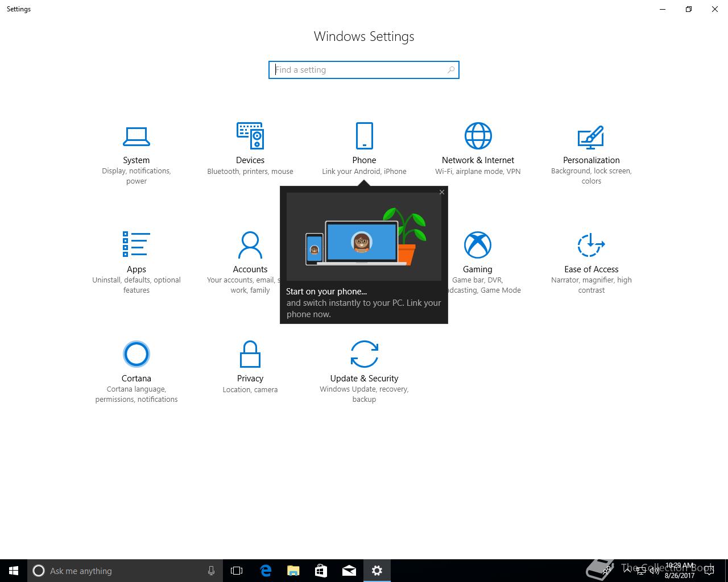Screen dimensions: 728x582
Task: Click 'Wi-Fi, airplane mode, VPN' description
Action: pyautogui.click(x=478, y=171)
